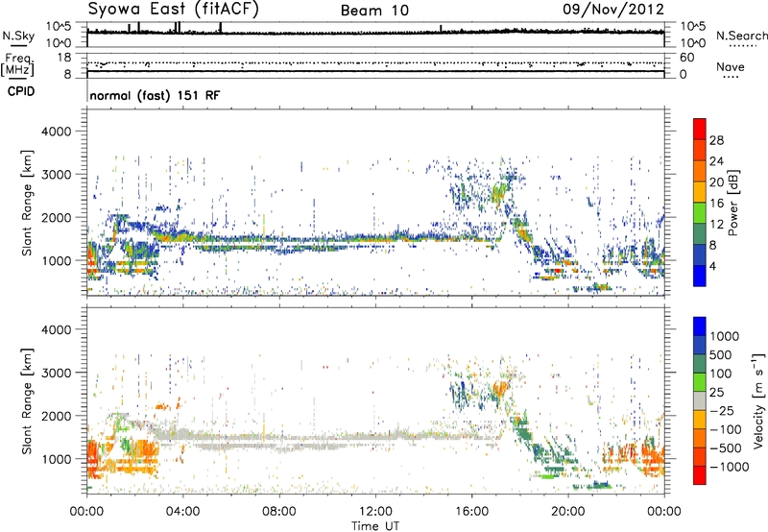Image resolution: width=768 pixels, height=532 pixels.
Task: Click the 'Time UT' axis label
Action: 375,526
